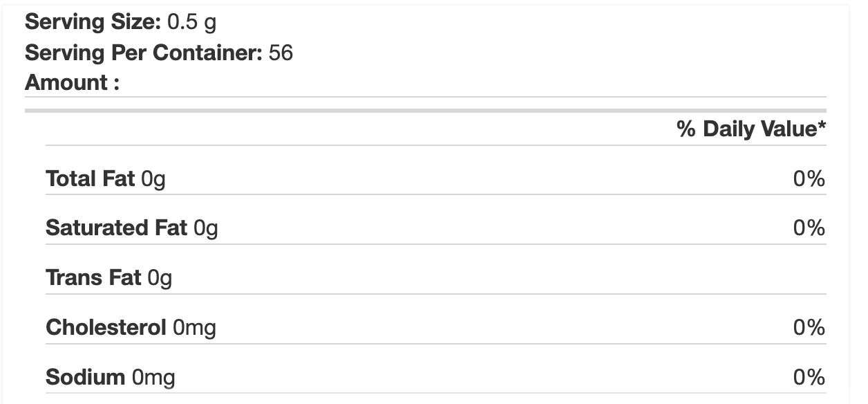Viewport: 868px width, 404px height.
Task: Click the 0% daily value for Total Fat
Action: click(809, 179)
